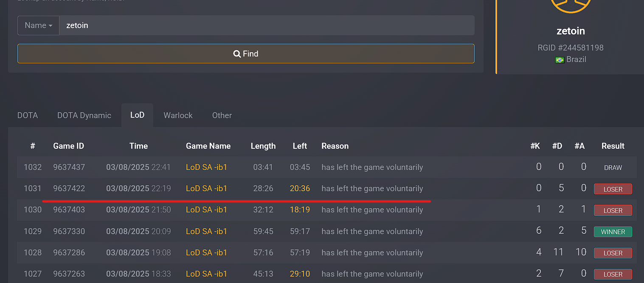Switch to the DOTA tab
This screenshot has height=283, width=644.
point(28,116)
